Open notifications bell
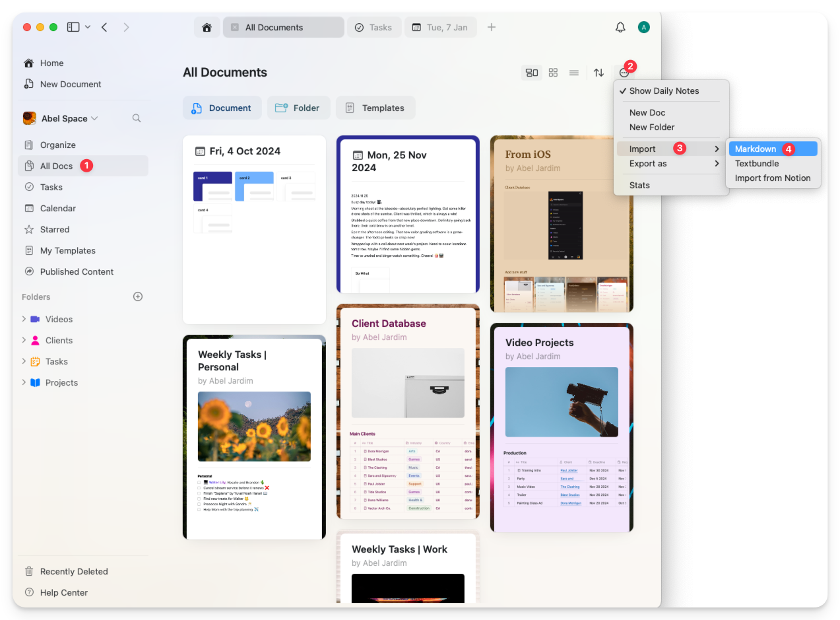This screenshot has width=840, height=620. (620, 27)
